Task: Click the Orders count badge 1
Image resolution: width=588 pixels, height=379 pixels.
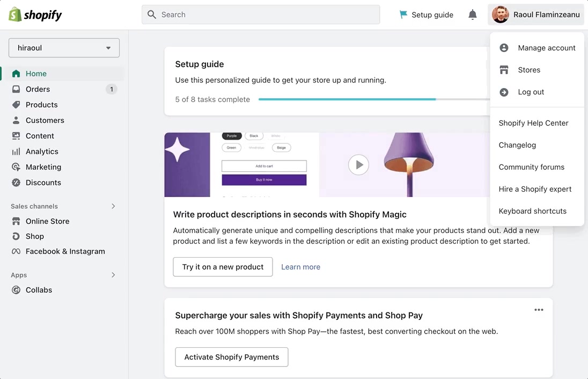Action: click(x=112, y=89)
